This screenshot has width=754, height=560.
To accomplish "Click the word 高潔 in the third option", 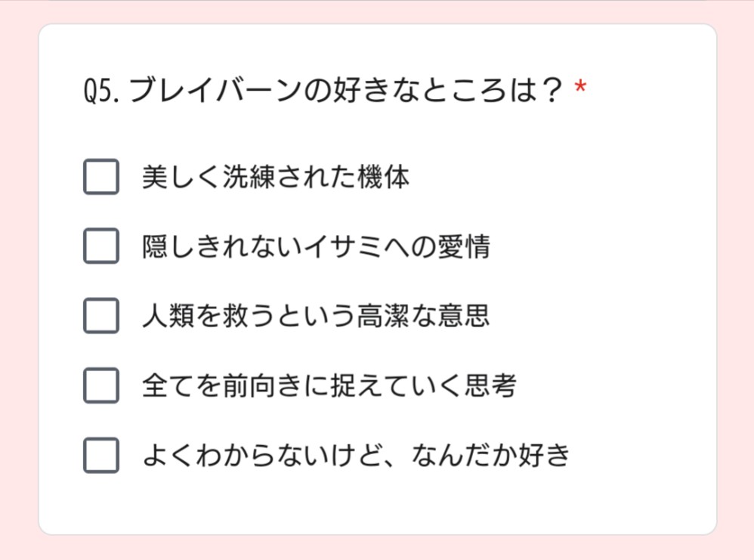I will pyautogui.click(x=382, y=316).
